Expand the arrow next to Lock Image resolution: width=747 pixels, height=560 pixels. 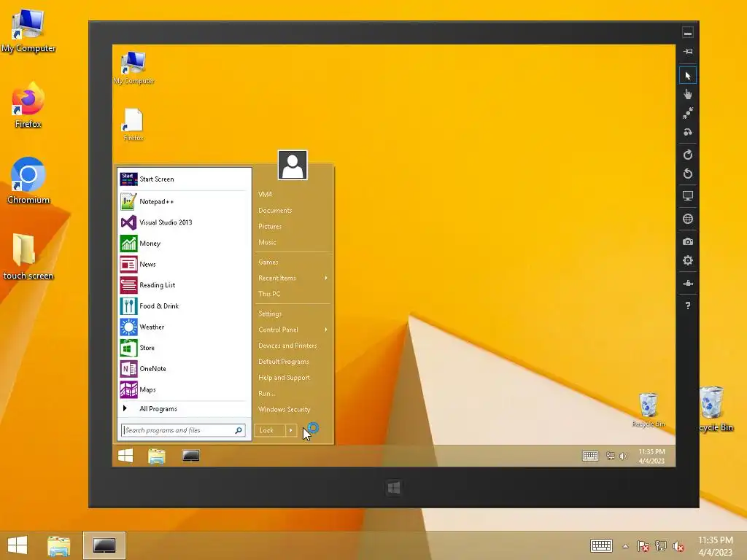[290, 430]
